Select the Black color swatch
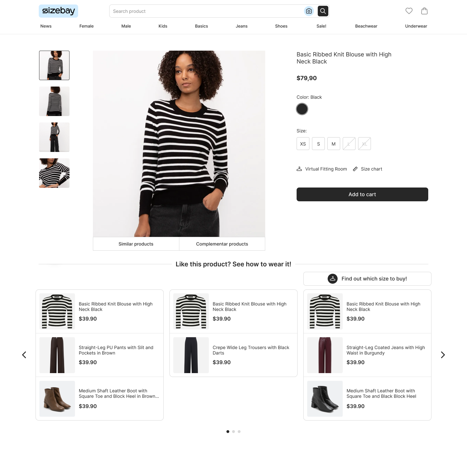467x476 pixels. (x=302, y=109)
